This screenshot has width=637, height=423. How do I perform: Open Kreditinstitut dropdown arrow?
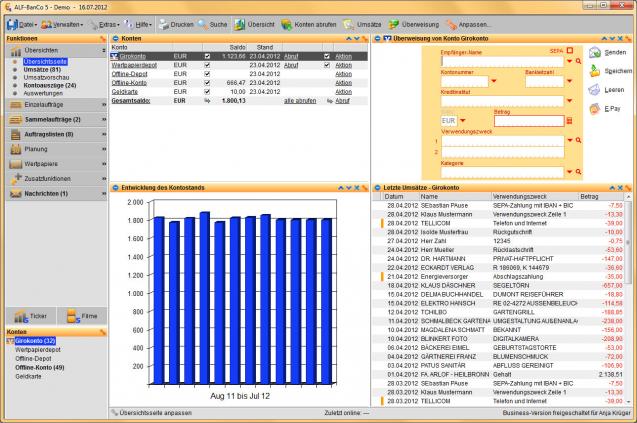pyautogui.click(x=570, y=101)
